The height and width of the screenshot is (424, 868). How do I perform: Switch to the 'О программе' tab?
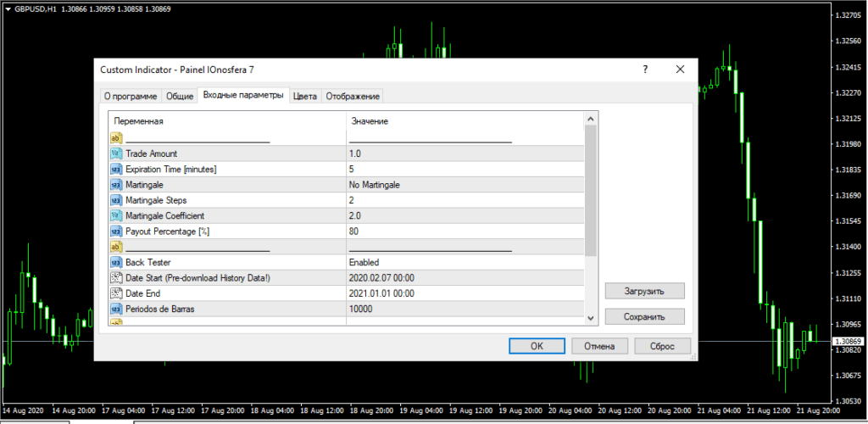pyautogui.click(x=130, y=97)
